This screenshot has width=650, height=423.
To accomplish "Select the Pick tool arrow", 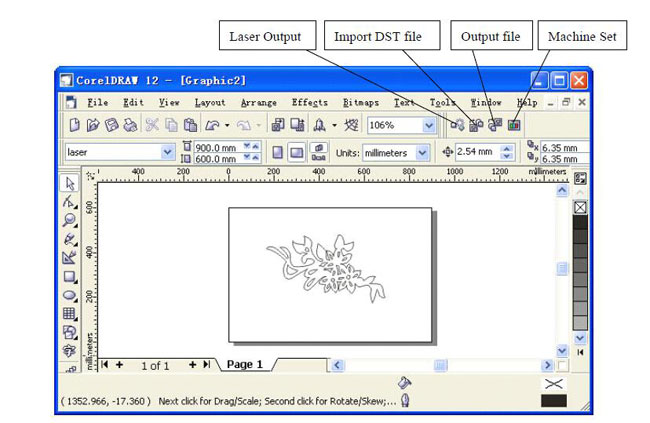I will [x=70, y=183].
